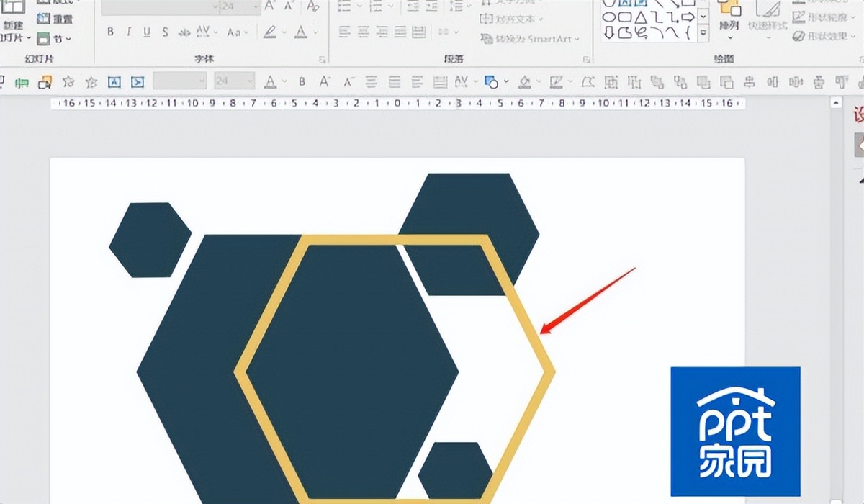This screenshot has height=504, width=864.
Task: Align text left in ribbon paragraph group
Action: [x=344, y=32]
